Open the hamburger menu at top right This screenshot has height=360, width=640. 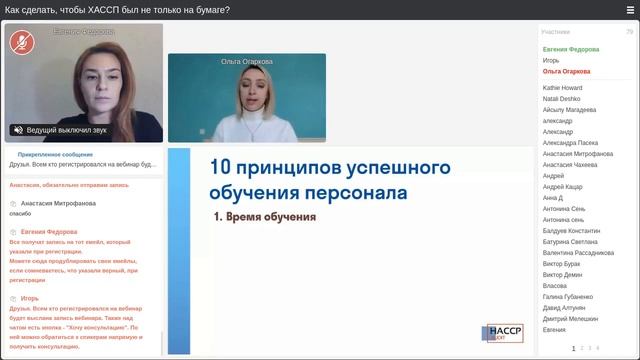click(630, 10)
